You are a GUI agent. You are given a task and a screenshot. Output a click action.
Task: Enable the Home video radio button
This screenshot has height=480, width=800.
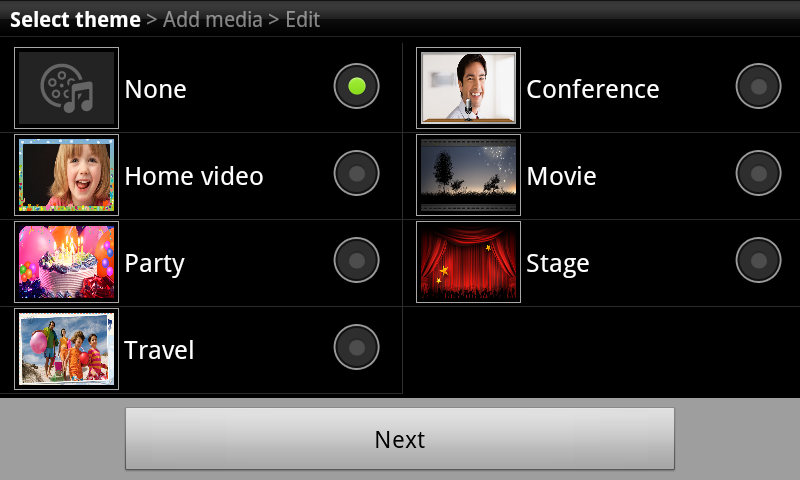click(x=357, y=173)
